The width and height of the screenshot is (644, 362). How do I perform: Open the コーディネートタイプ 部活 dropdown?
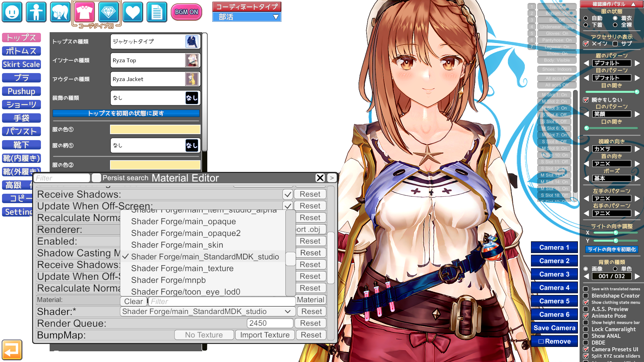[x=247, y=17]
